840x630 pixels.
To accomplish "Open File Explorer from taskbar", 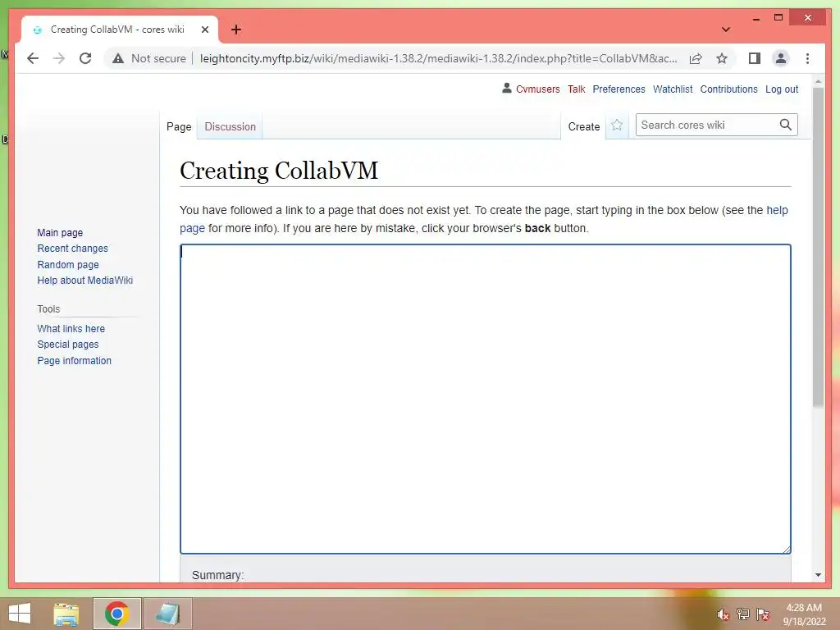I will click(66, 614).
